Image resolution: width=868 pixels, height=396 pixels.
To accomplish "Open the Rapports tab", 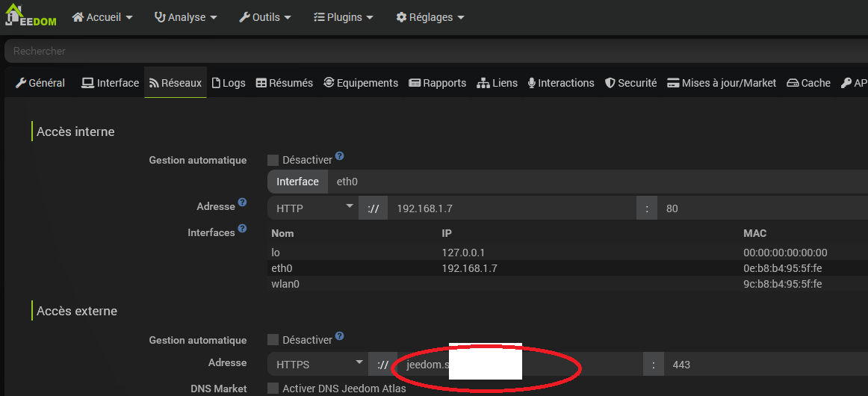I will point(437,83).
